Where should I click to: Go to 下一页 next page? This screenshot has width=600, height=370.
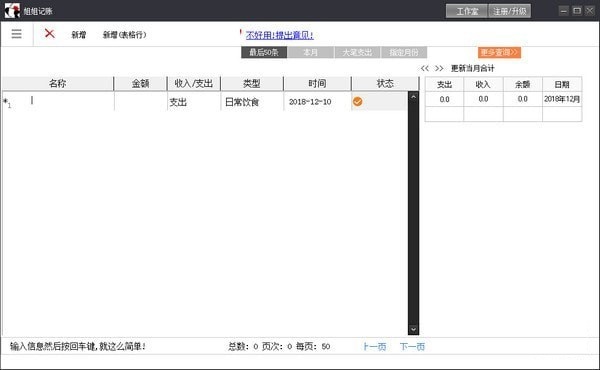tap(412, 347)
